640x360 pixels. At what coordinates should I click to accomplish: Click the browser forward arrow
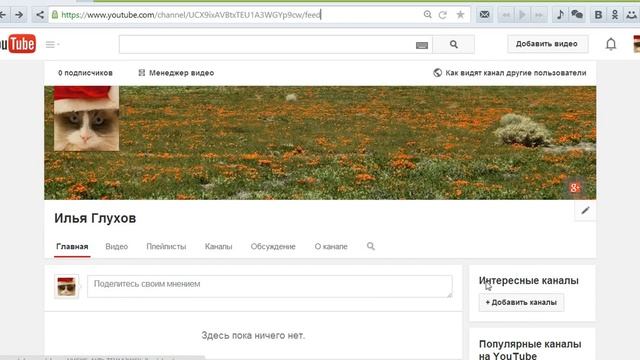(19, 15)
